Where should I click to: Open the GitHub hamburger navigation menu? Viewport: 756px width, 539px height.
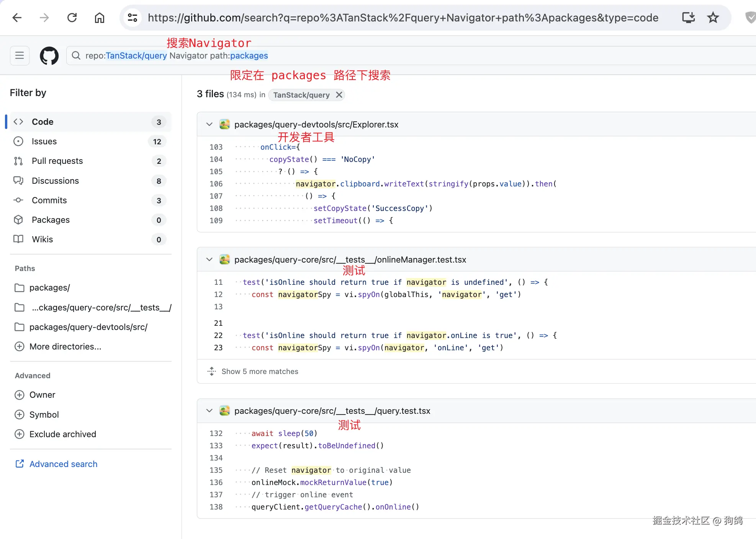(20, 56)
